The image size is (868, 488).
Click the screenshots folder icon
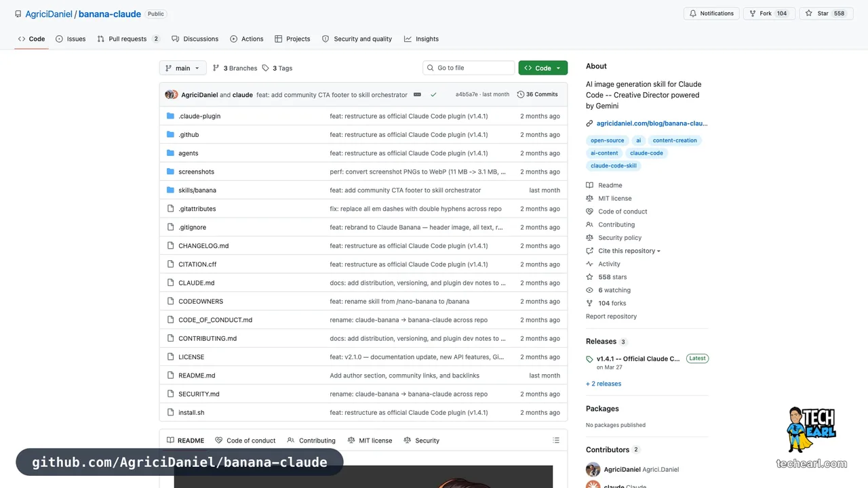(x=170, y=171)
